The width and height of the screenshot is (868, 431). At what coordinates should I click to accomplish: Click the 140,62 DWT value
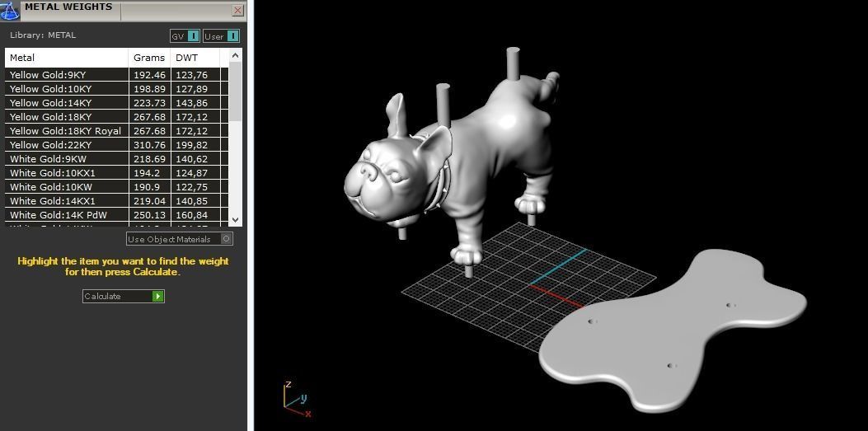[x=191, y=159]
